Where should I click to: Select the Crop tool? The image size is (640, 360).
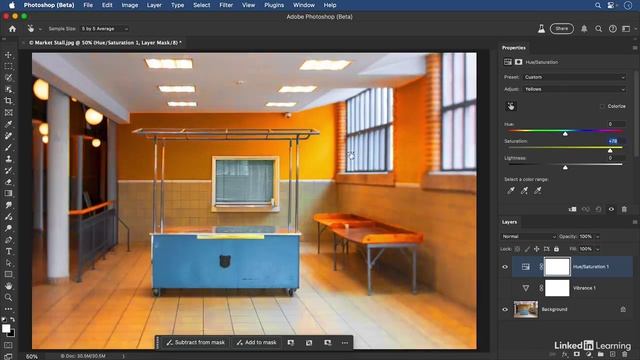coord(8,101)
